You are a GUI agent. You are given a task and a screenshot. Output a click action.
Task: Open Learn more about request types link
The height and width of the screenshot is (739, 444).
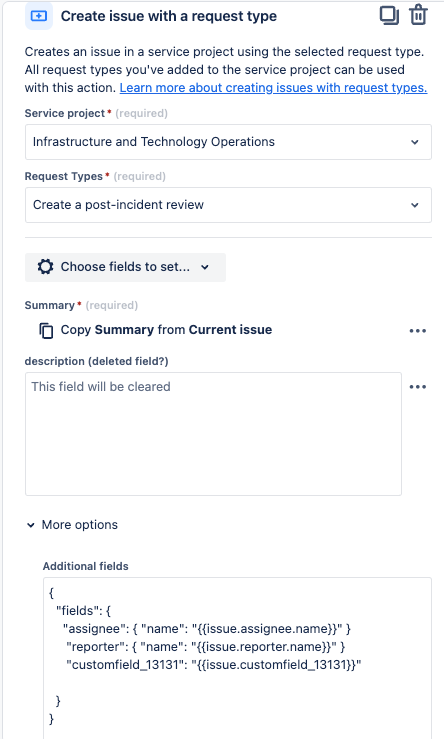(273, 88)
